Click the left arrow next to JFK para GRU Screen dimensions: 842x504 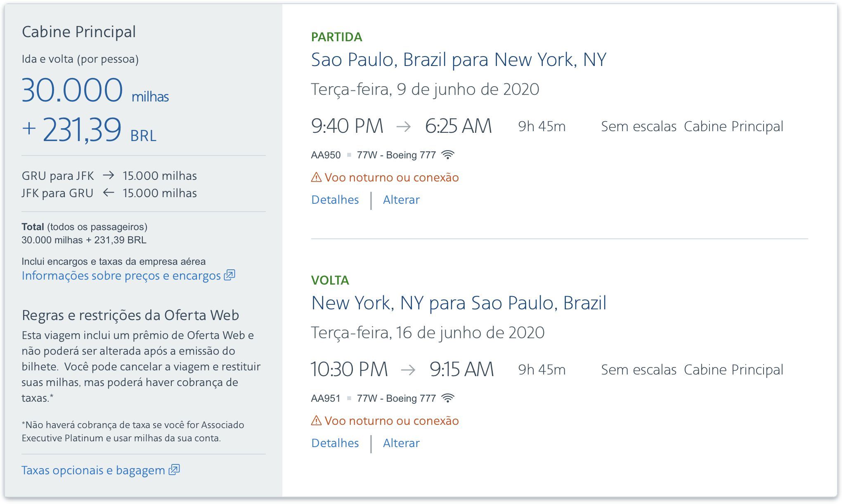point(108,193)
